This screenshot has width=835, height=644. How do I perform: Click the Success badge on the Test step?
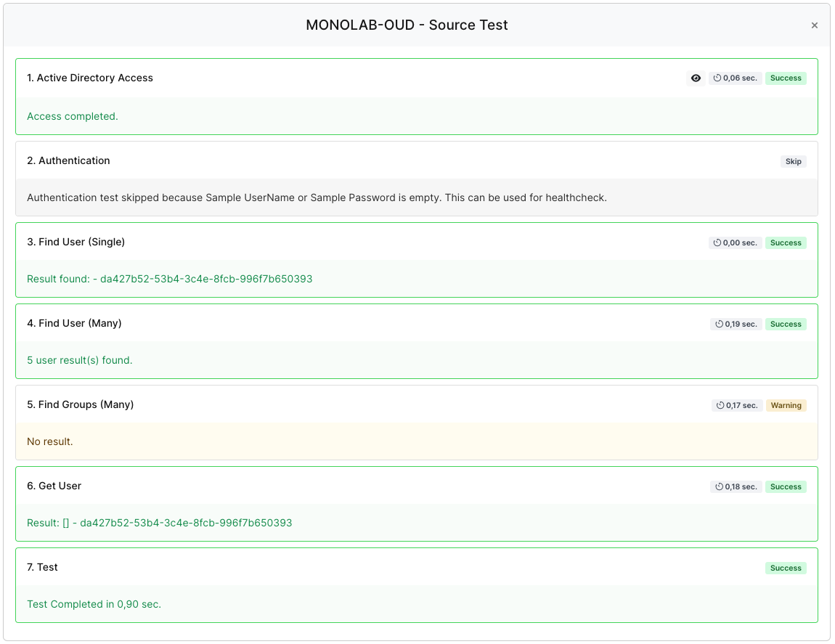coord(786,568)
